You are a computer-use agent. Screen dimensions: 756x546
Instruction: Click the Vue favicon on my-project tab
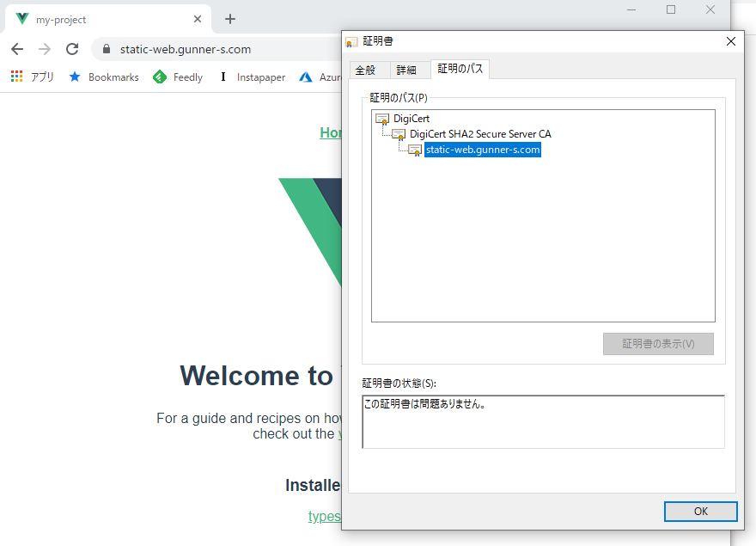click(22, 19)
